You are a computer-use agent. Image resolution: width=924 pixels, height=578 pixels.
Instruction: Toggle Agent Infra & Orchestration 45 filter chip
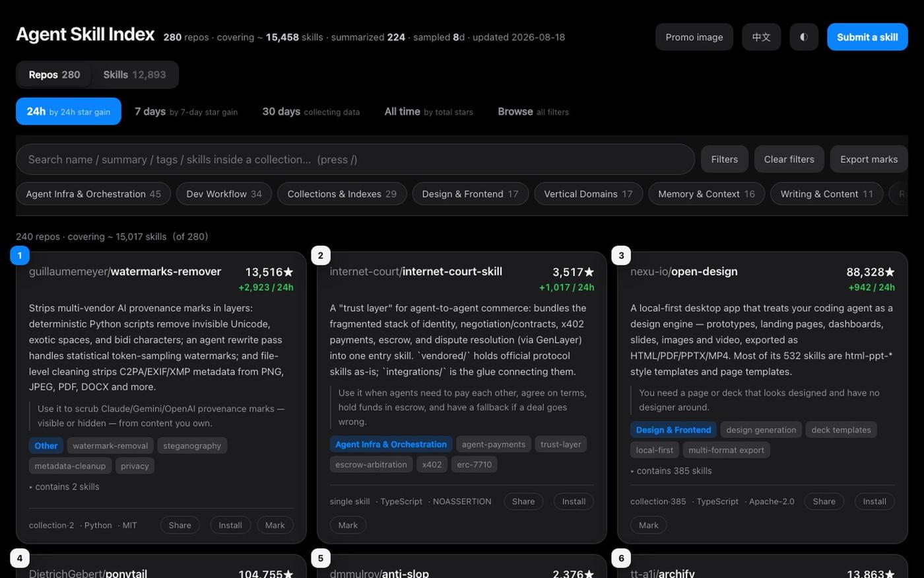tap(94, 194)
